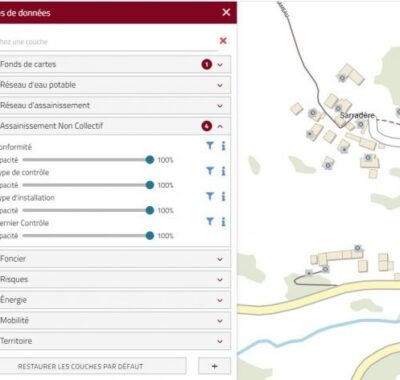Show info for Dernier Contrôle layer
The image size is (400, 380).
coord(223,222)
